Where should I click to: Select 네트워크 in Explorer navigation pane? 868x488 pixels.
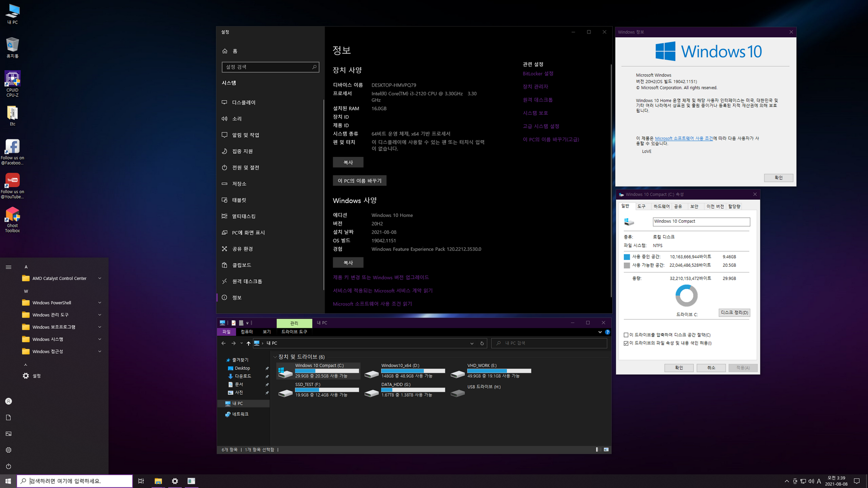241,414
